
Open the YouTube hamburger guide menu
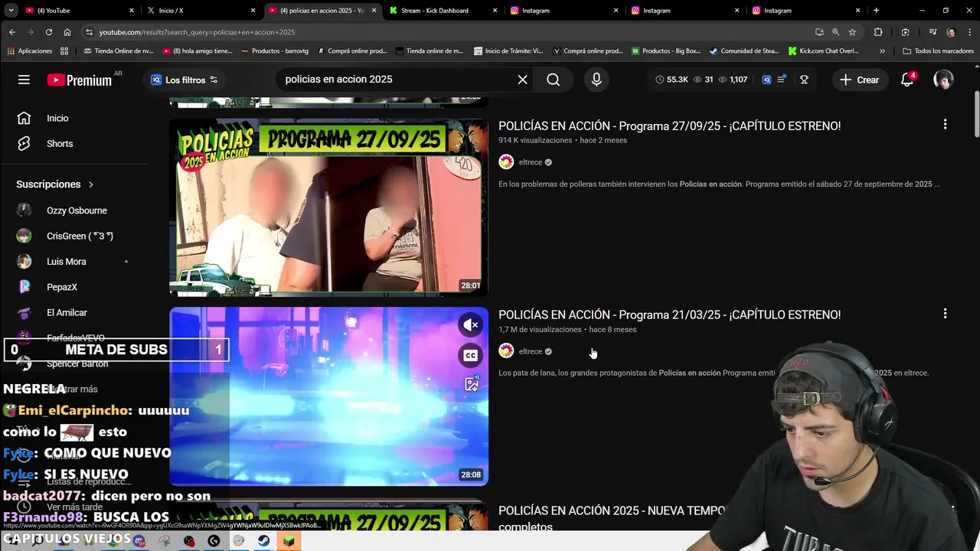coord(24,80)
